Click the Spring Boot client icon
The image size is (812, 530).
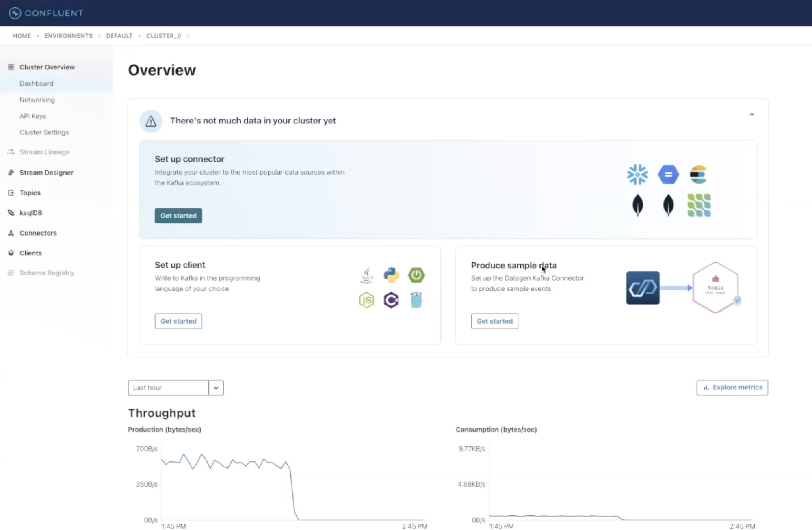(416, 275)
